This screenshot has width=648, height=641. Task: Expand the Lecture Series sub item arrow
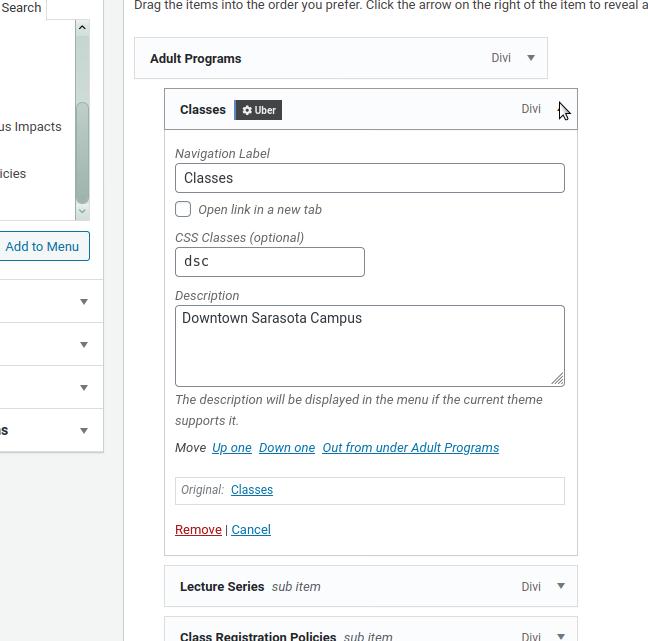561,586
